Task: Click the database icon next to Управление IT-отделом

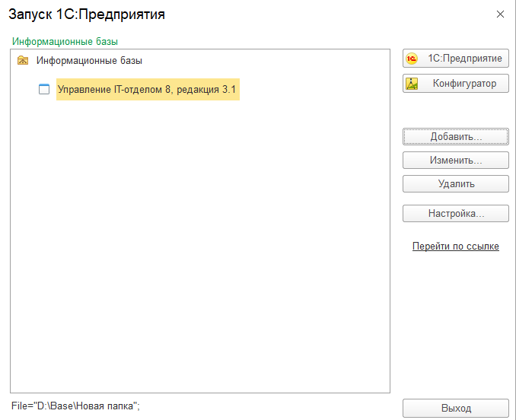Action: point(44,89)
